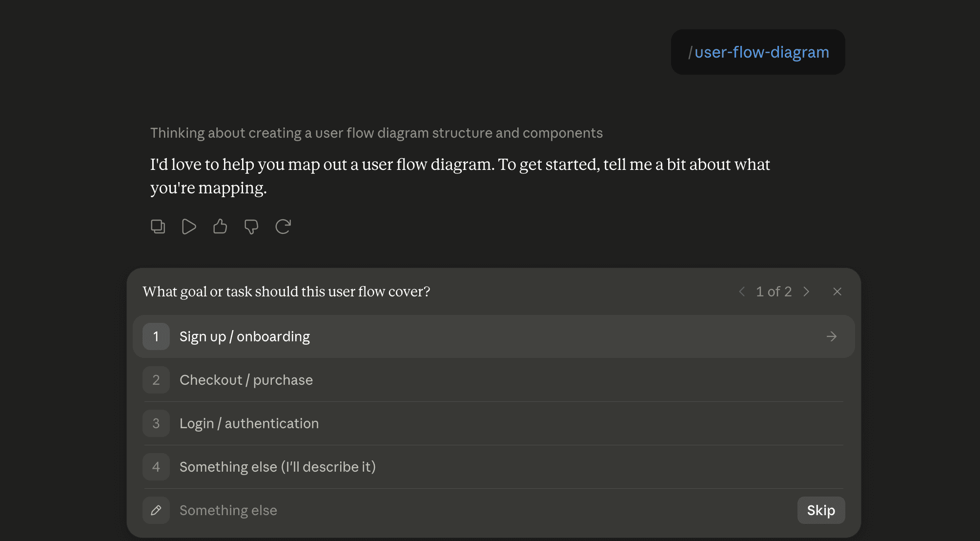
Task: Choose Checkout / purchase option
Action: 493,380
